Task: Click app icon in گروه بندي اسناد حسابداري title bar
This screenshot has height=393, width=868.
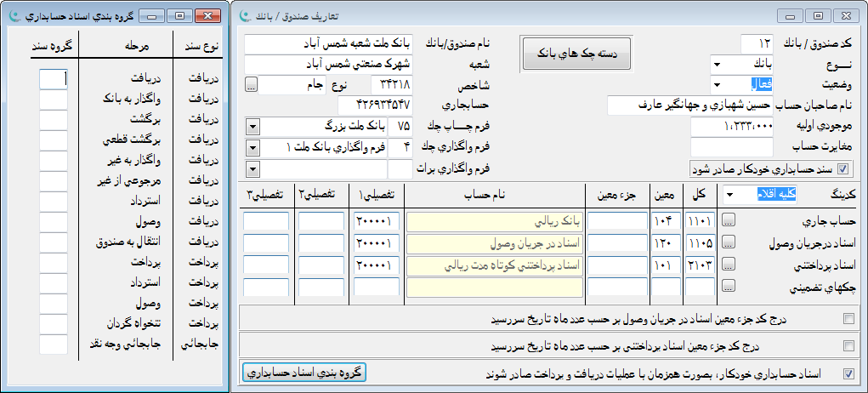Action: coord(14,16)
